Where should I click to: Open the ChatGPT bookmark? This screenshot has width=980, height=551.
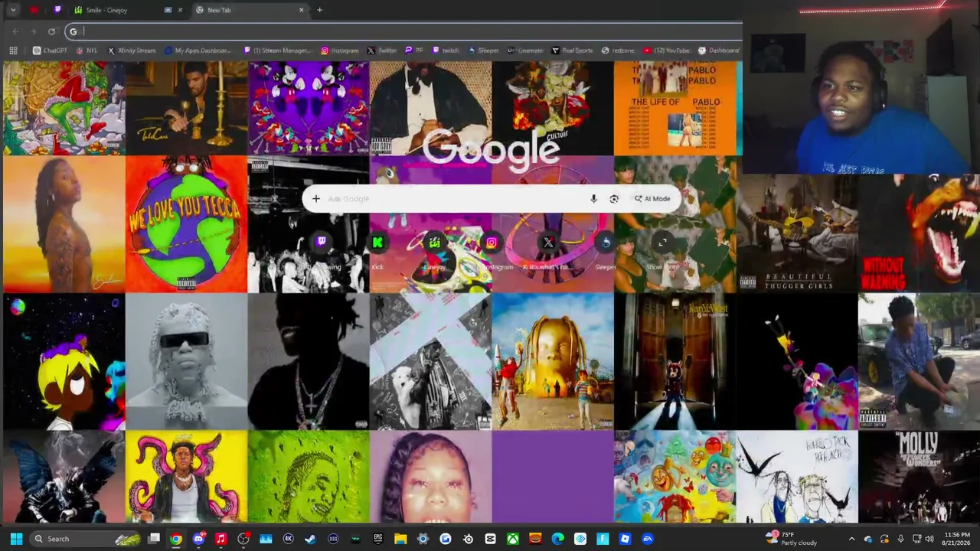[50, 51]
